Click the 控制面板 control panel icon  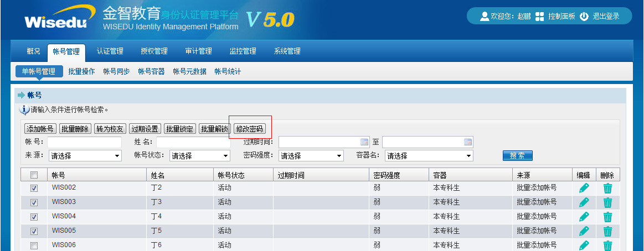[539, 17]
